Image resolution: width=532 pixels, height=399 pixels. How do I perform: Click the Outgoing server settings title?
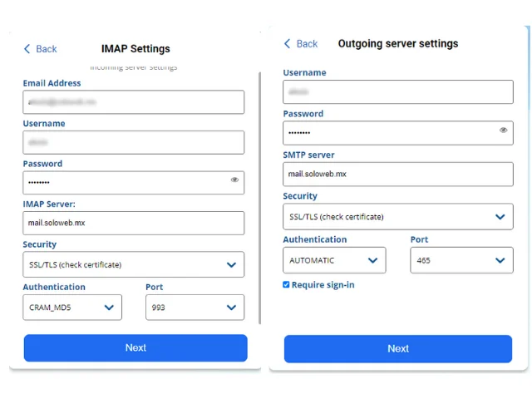(398, 44)
